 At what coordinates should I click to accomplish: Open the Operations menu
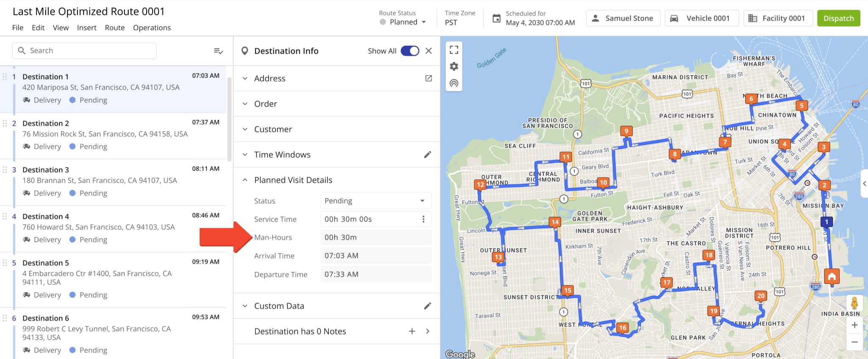[x=152, y=28]
